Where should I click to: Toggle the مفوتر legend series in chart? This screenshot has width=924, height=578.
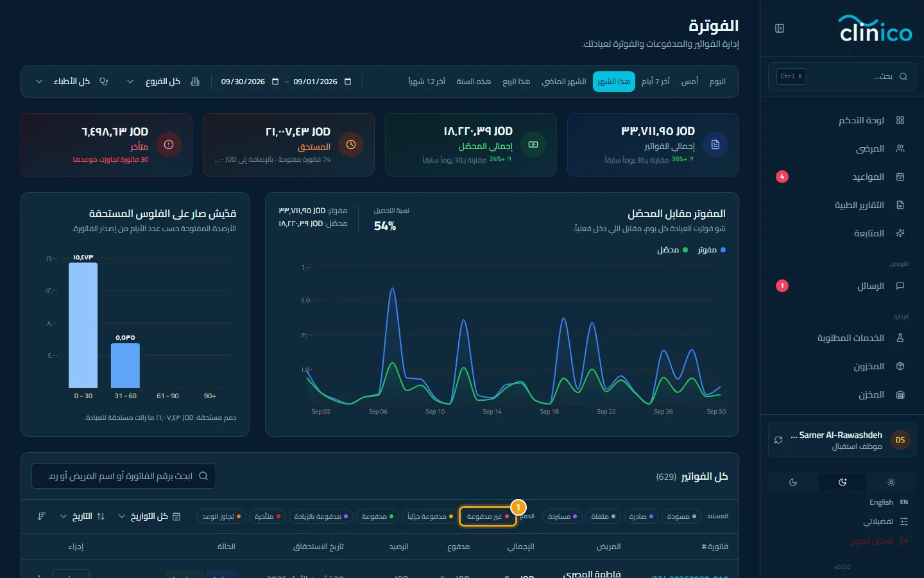[712, 250]
